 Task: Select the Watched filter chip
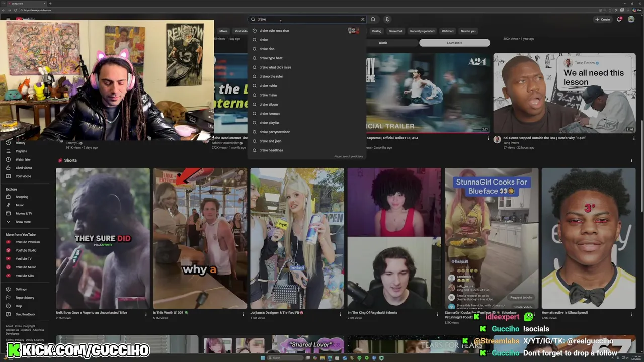(x=447, y=31)
